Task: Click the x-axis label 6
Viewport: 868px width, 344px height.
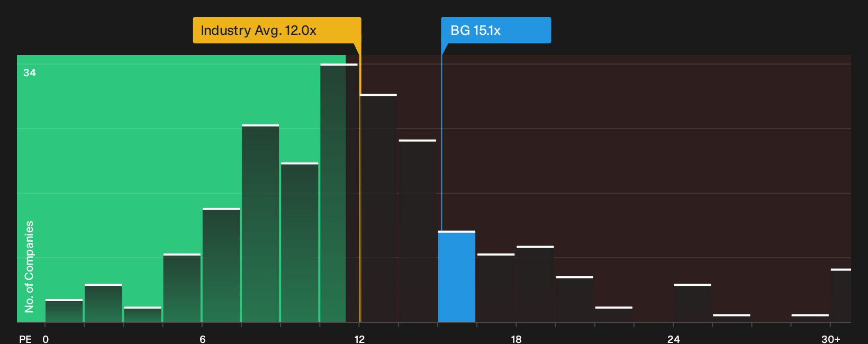Action: point(203,339)
